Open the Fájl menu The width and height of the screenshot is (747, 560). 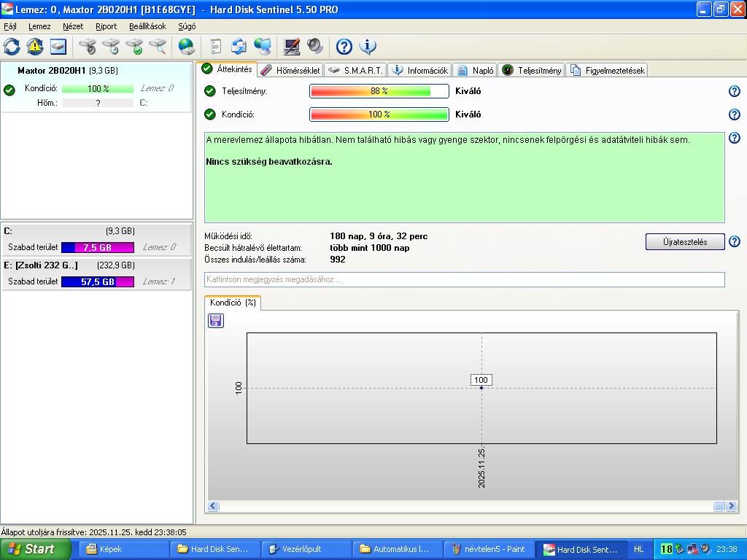coord(10,26)
